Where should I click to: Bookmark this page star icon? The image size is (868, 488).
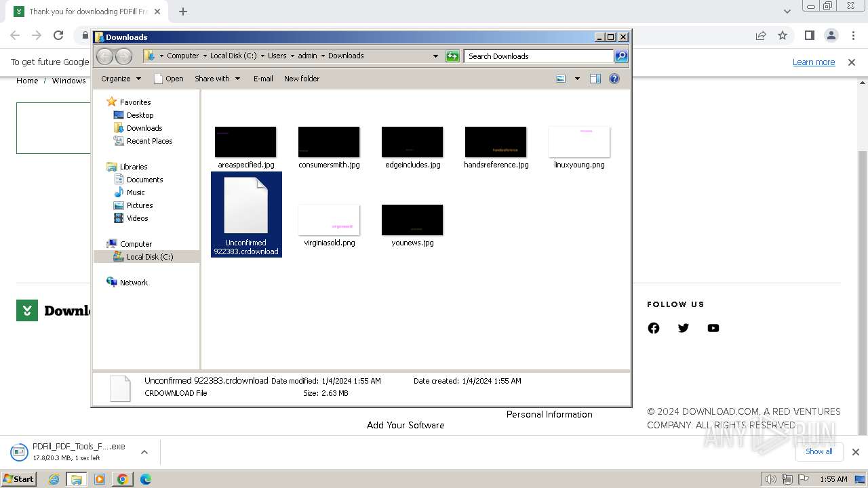pos(783,35)
